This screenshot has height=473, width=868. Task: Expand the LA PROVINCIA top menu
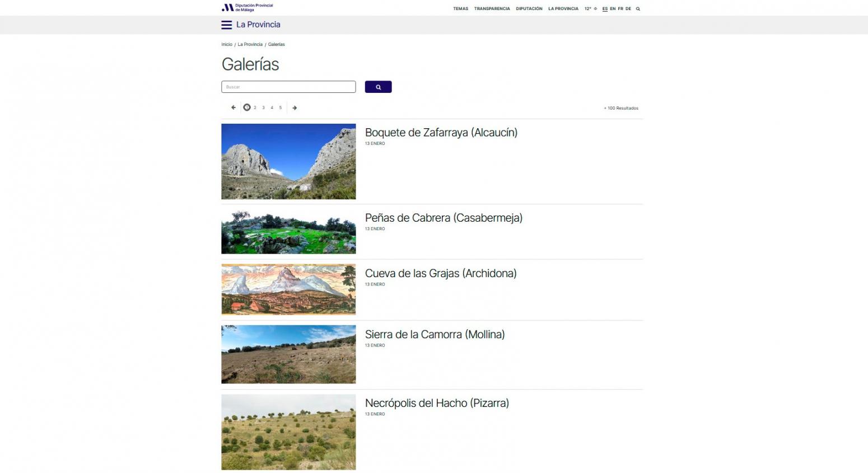coord(563,9)
